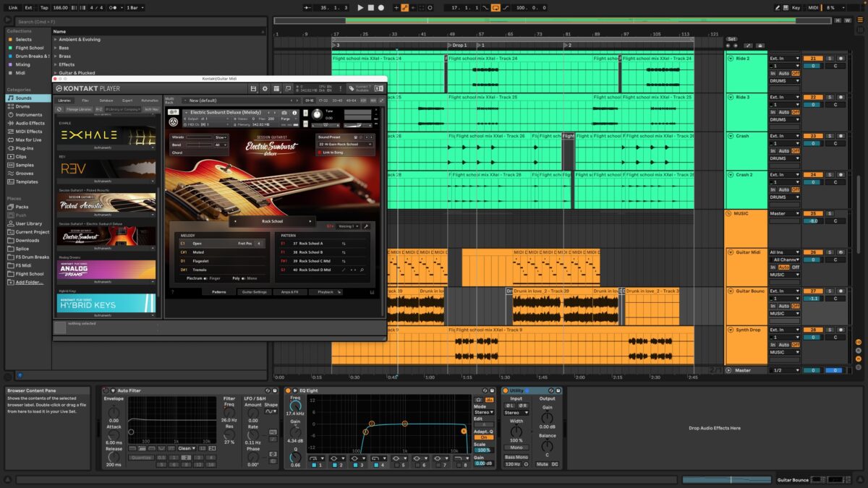868x488 pixels.
Task: Click the Link button in Live
Action: [x=13, y=7]
